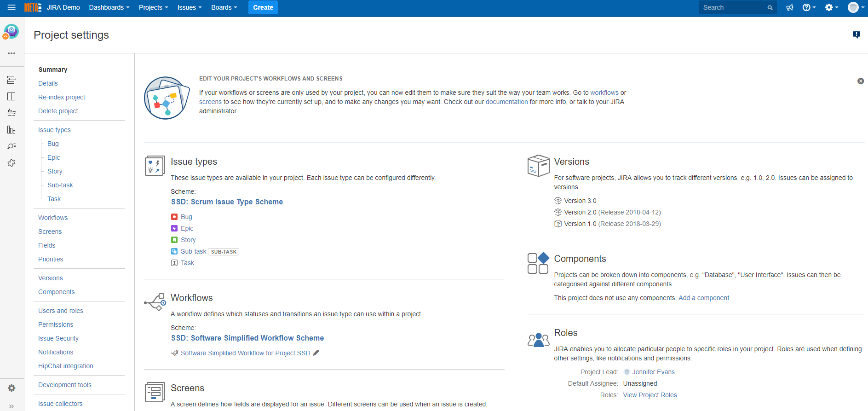Open the Help dropdown menu

[809, 7]
